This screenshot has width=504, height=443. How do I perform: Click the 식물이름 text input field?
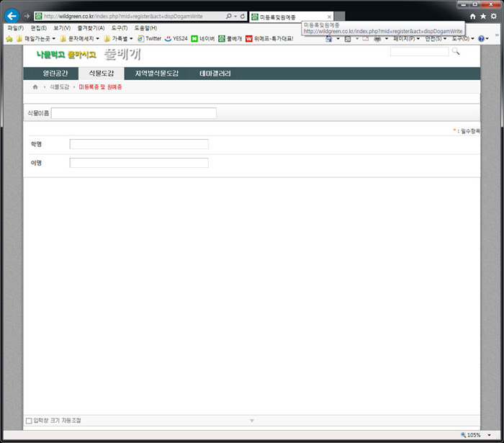pos(133,113)
